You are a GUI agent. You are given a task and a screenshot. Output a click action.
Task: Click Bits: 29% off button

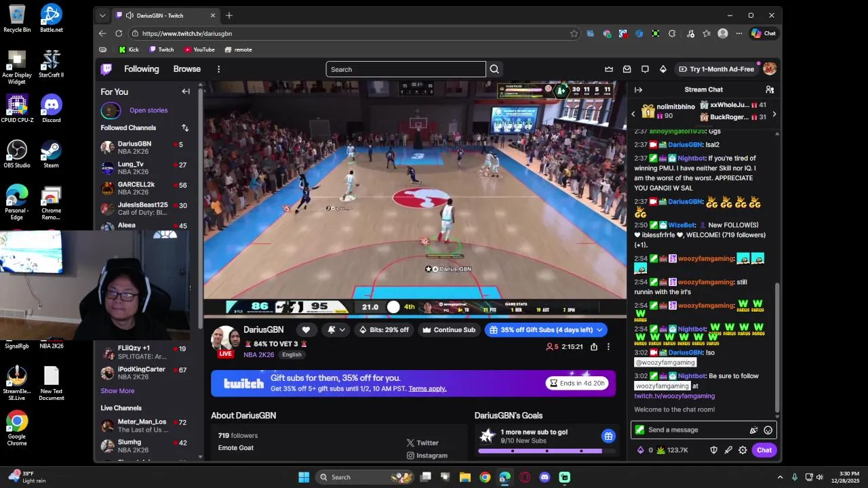(384, 330)
